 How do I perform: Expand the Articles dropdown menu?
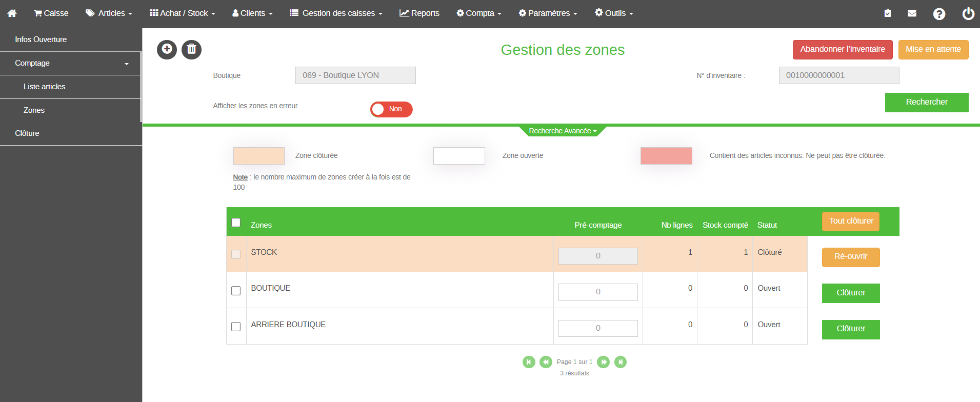coord(109,13)
